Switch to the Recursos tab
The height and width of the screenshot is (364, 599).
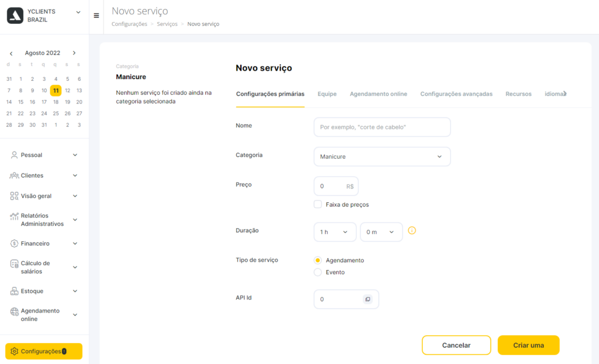click(518, 94)
